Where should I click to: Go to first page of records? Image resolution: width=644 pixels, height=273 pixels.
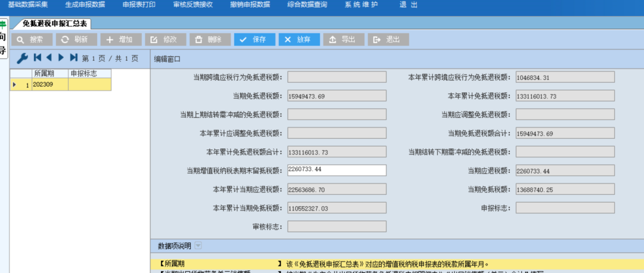pos(38,58)
